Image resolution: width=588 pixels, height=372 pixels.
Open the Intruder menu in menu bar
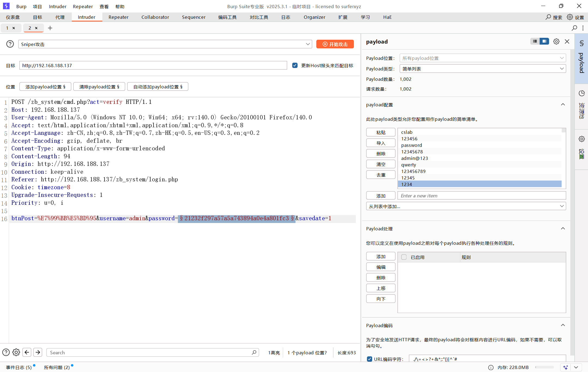pos(57,7)
